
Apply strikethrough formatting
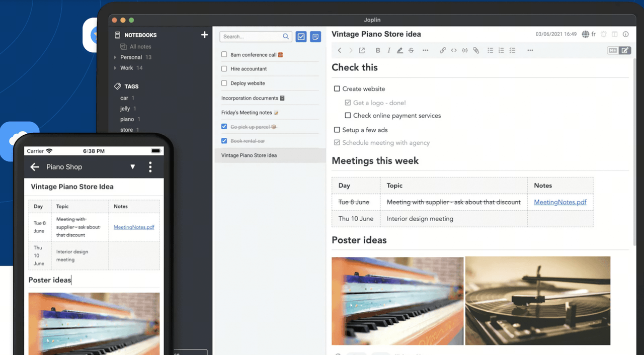pyautogui.click(x=411, y=50)
